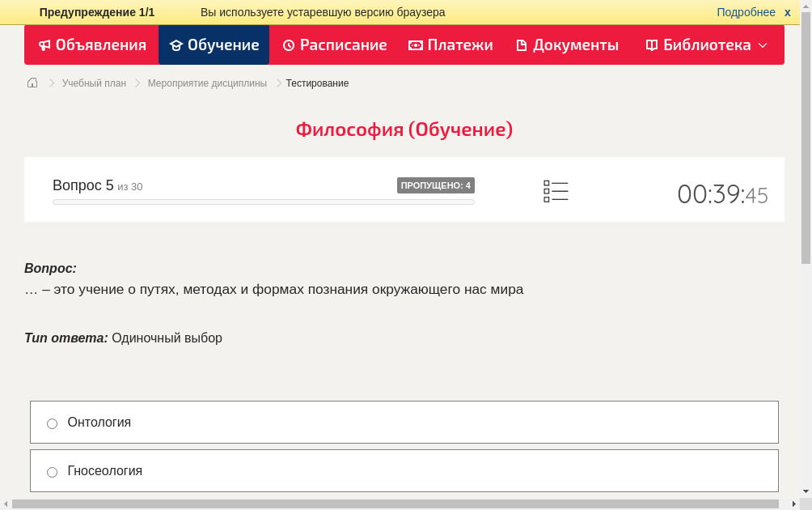Open the home icon in the breadcrumb
Image resolution: width=812 pixels, height=510 pixels.
tap(32, 83)
